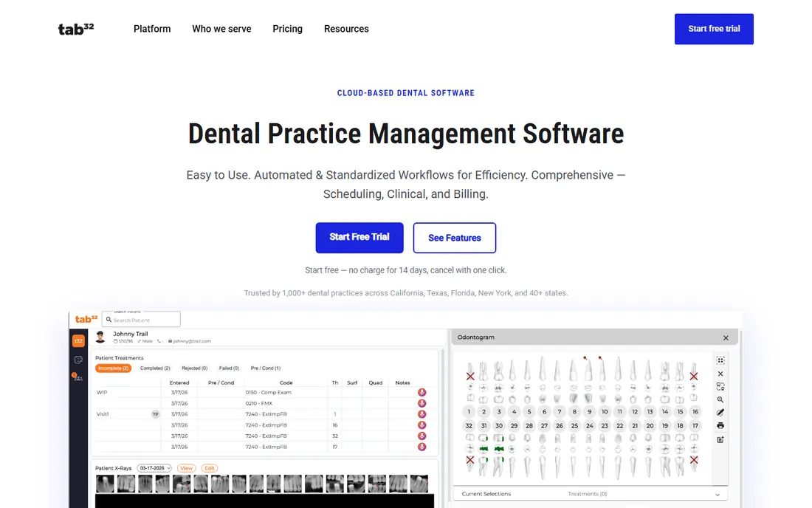Switch to the Completed (2) treatments tab
The image size is (812, 508).
(x=155, y=368)
